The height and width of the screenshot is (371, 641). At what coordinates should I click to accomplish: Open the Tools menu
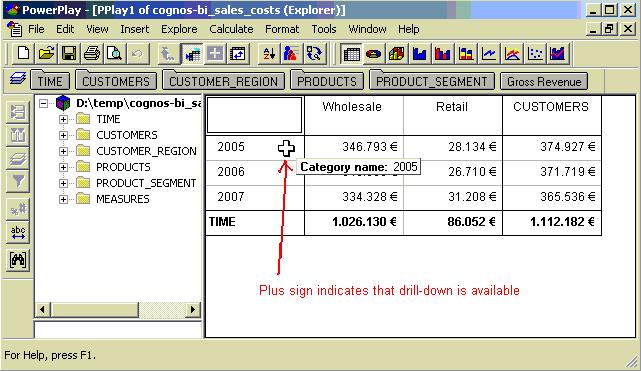324,29
